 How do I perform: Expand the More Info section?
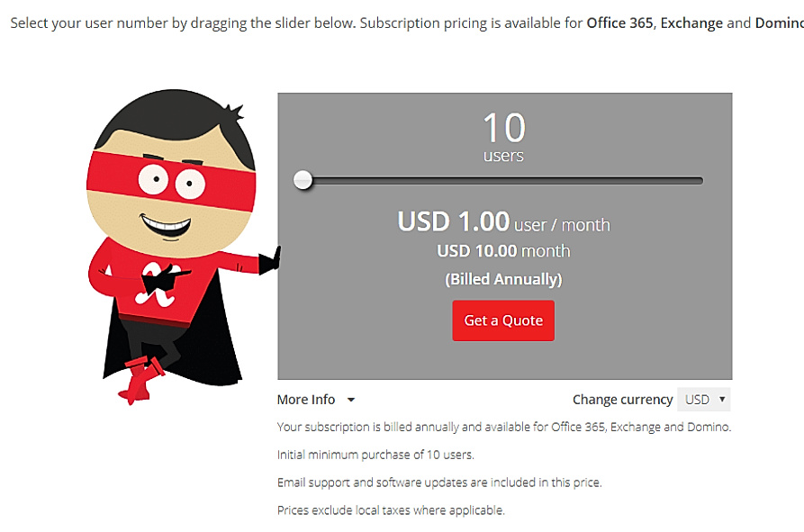pos(306,400)
